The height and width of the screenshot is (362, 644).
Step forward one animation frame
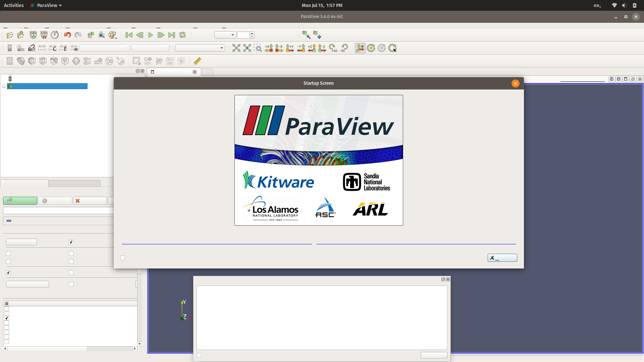161,35
